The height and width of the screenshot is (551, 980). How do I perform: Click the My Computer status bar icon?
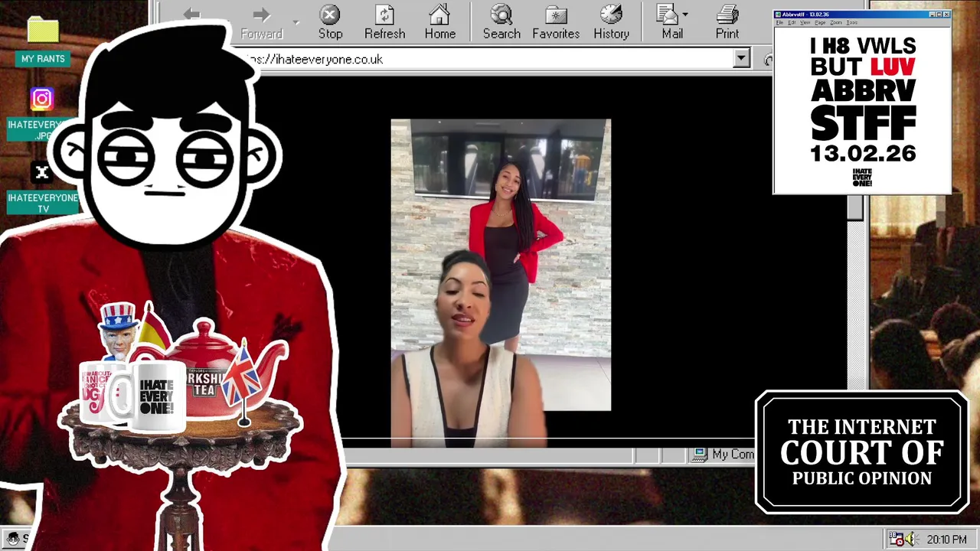click(x=699, y=455)
